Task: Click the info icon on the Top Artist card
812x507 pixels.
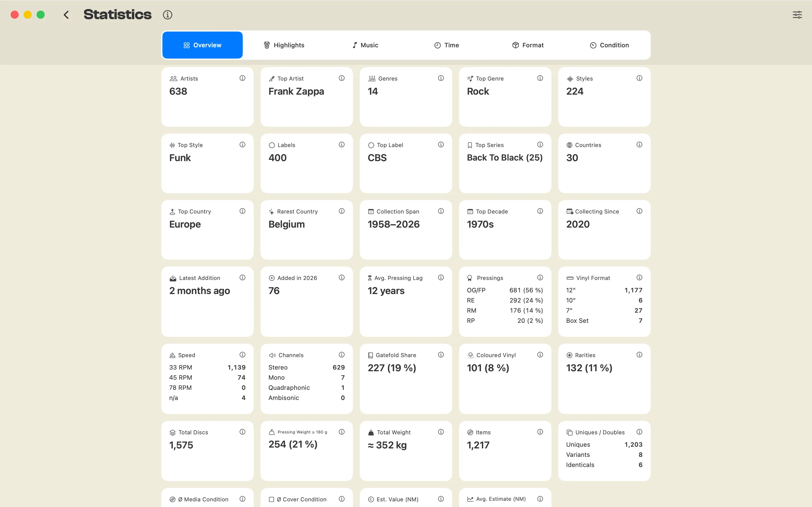Action: click(x=342, y=78)
